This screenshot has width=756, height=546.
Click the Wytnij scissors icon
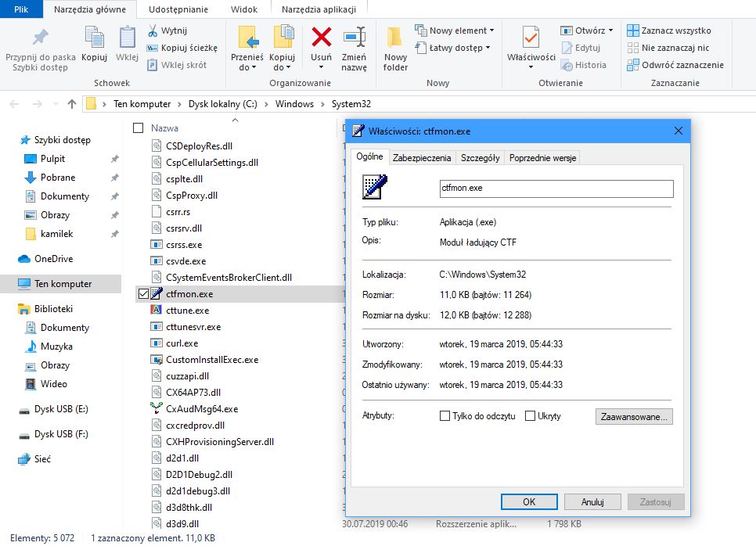(x=153, y=31)
